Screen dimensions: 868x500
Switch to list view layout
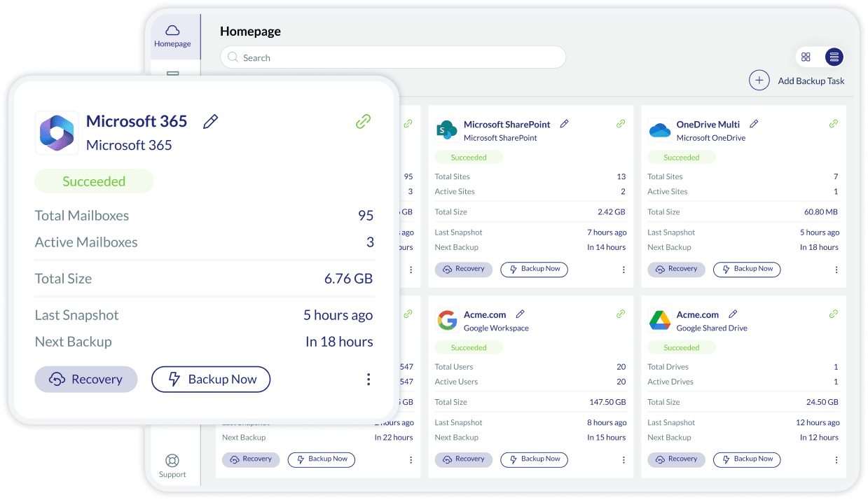[x=833, y=57]
